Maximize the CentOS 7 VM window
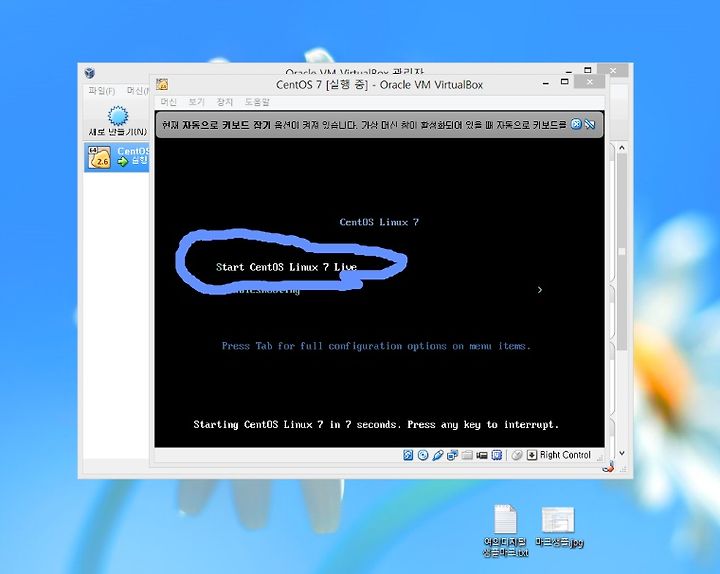720x574 pixels. 565,82
